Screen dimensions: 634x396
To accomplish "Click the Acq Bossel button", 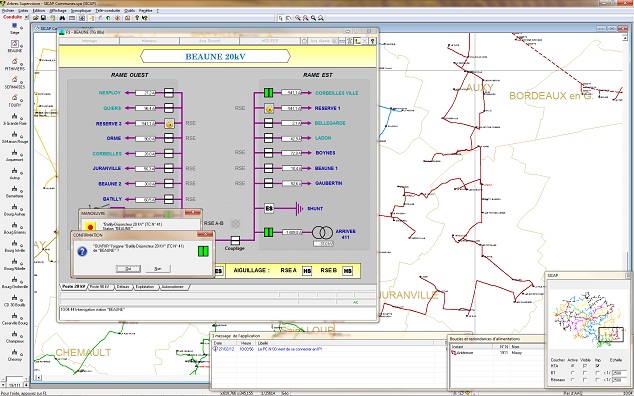I will pyautogui.click(x=209, y=41).
